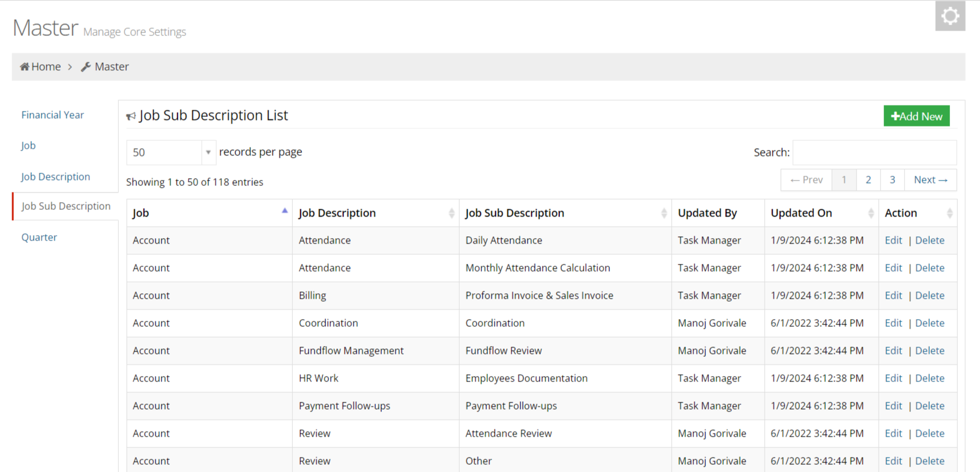Go to Home breadcrumb link

[46, 67]
